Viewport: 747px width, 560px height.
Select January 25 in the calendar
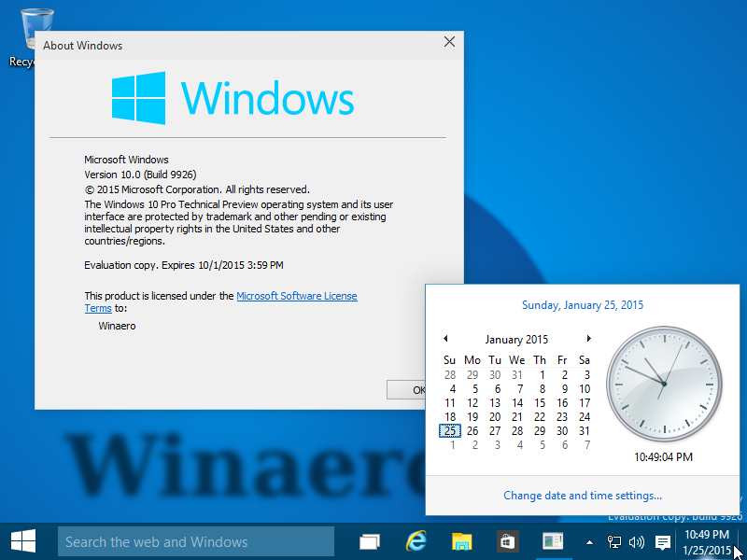(x=450, y=431)
